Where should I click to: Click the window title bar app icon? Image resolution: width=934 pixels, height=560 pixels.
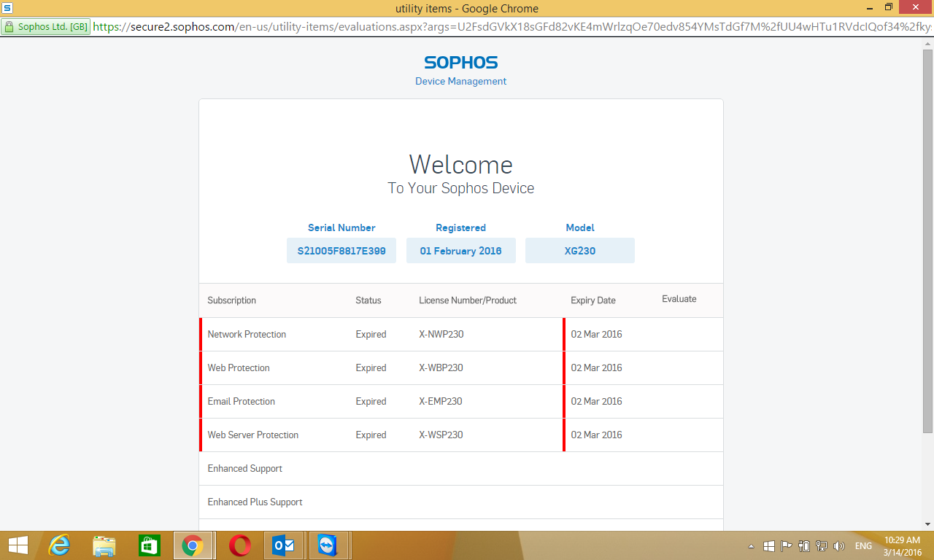pos(7,8)
